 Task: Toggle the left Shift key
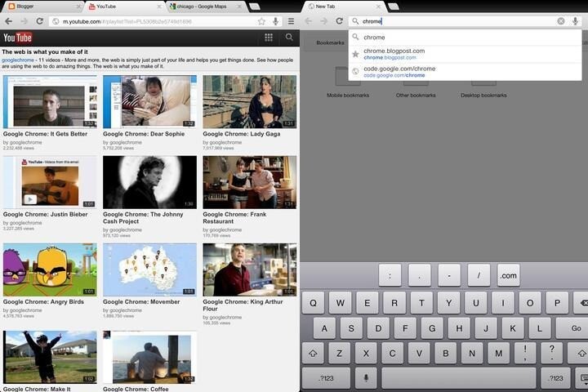click(313, 354)
